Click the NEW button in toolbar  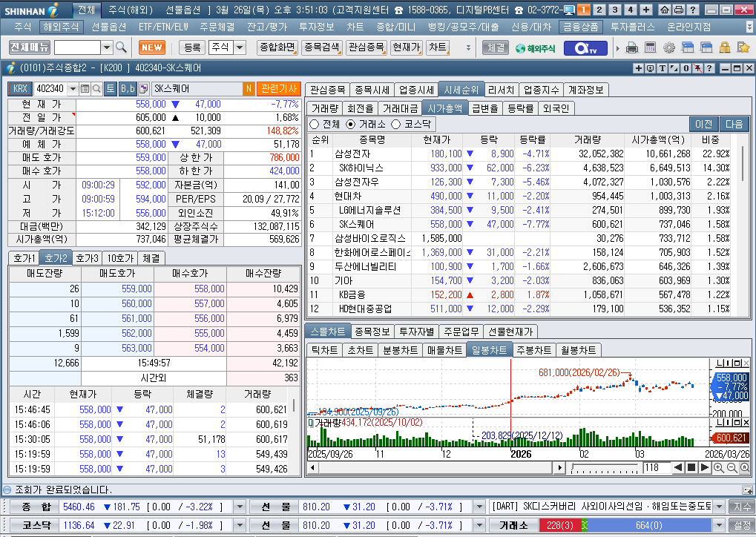152,47
